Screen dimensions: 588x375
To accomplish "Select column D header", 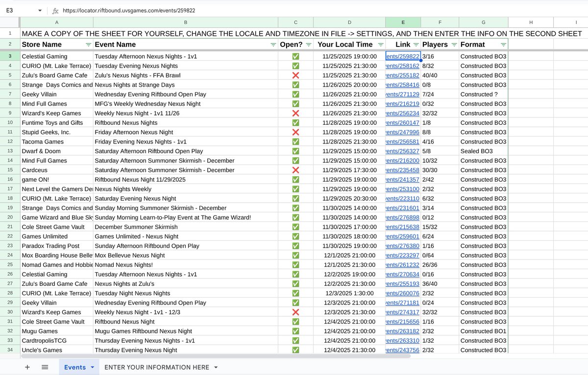I will pos(349,22).
